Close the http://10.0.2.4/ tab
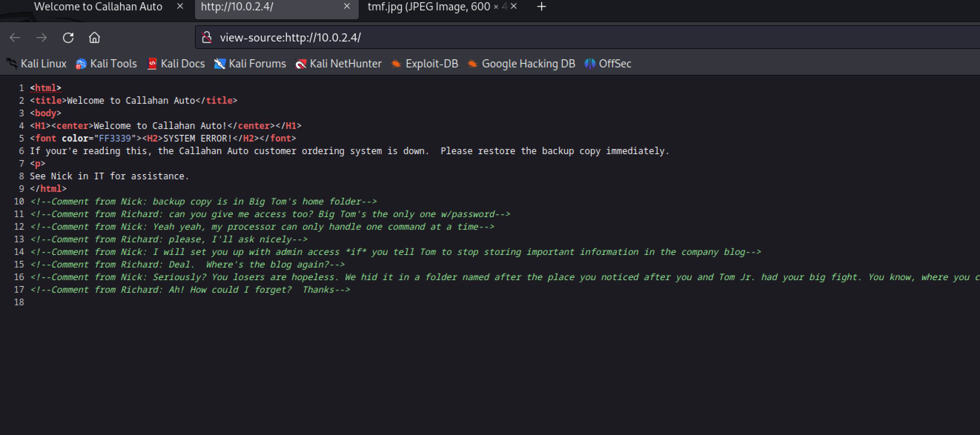The height and width of the screenshot is (435, 980). [x=347, y=6]
